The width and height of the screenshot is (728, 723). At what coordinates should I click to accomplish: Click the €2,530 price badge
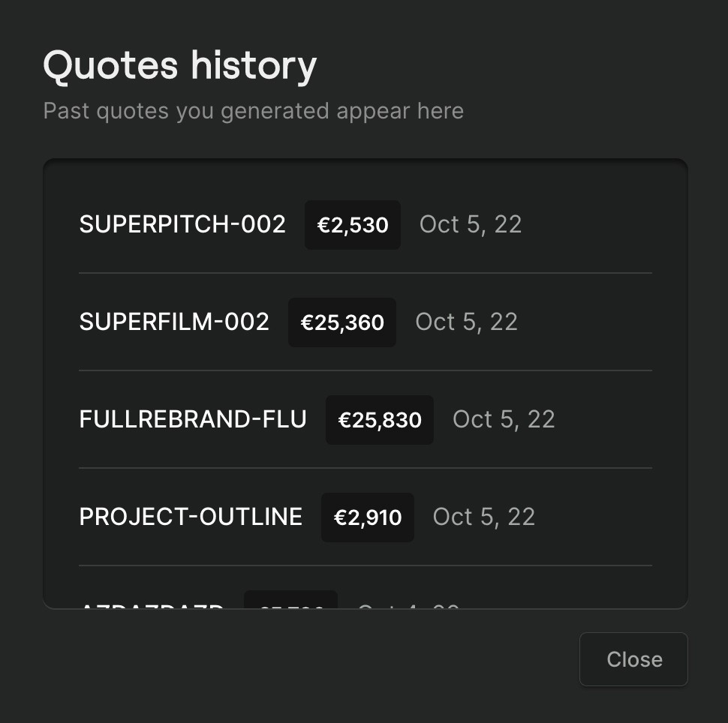pyautogui.click(x=353, y=225)
